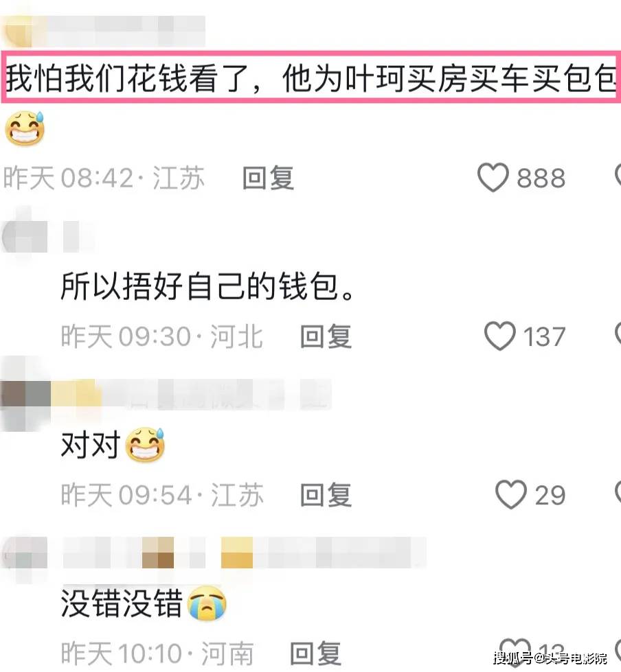Open the avatar above 所以捂好自己的钱包
Viewport: 621px width, 672px height.
(24, 237)
